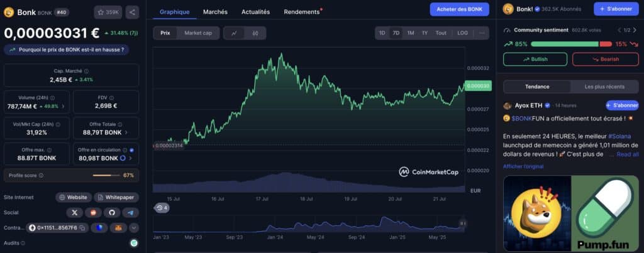Show Offre Totale info icon
Screen dimensions: 644x253
coord(120,124)
